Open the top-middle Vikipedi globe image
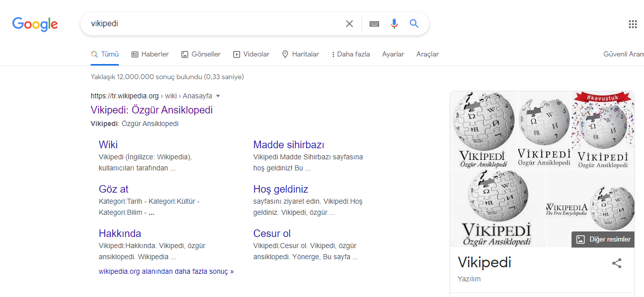Image resolution: width=644 pixels, height=297 pixels. pyautogui.click(x=544, y=130)
